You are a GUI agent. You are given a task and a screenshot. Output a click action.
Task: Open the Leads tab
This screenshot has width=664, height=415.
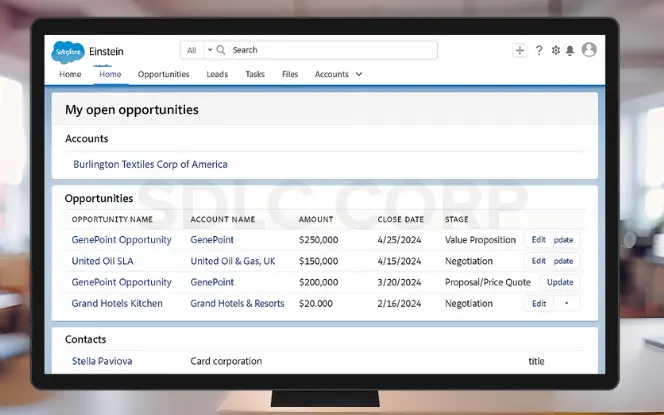217,74
